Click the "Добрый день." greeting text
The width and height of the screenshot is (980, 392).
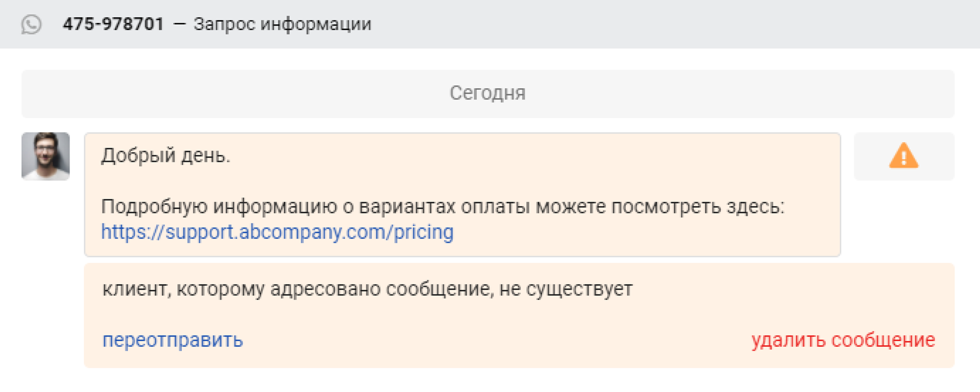[x=166, y=156]
